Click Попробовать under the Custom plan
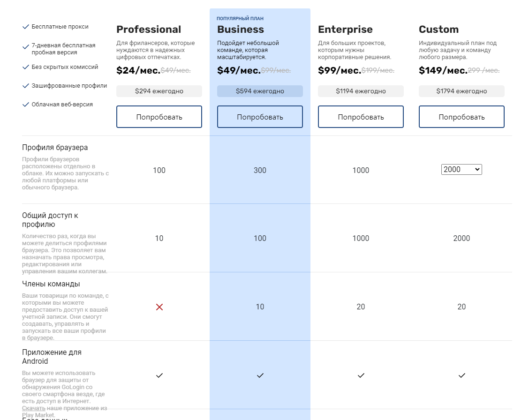Screen dimensions: 529x420 (462, 117)
